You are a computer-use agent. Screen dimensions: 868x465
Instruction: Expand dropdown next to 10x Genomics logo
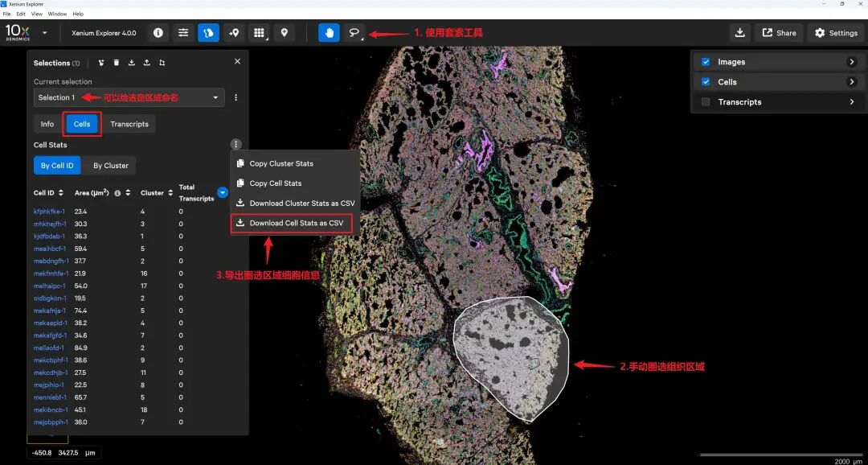44,33
